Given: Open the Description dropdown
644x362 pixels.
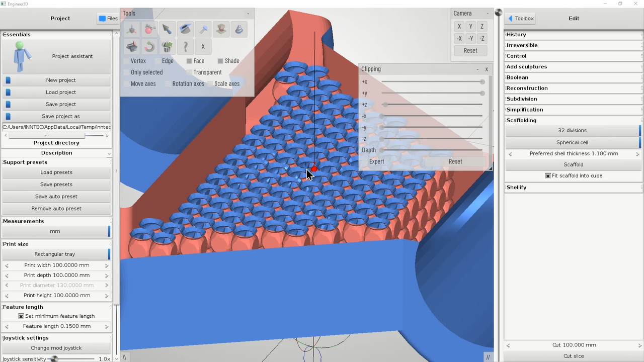Looking at the screenshot, I should point(109,153).
